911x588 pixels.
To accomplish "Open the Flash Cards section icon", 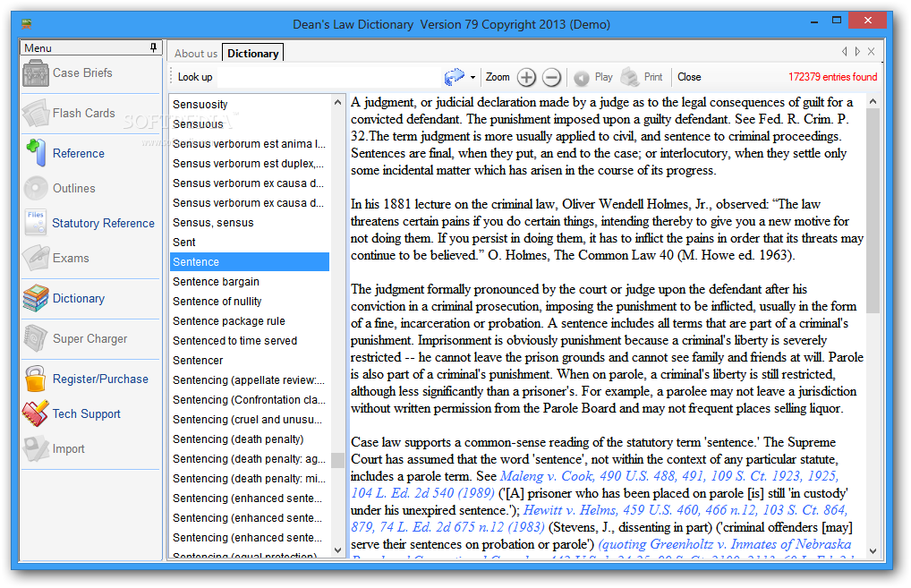I will pos(36,114).
